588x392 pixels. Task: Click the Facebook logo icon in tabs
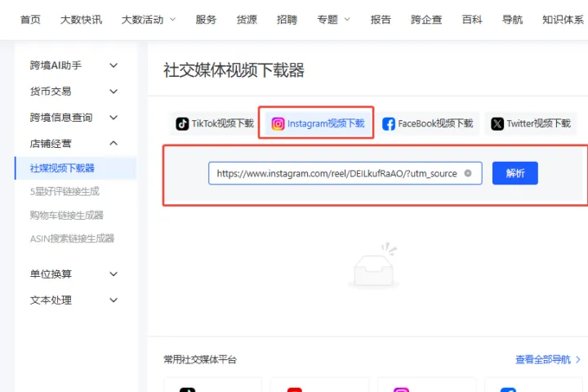coord(389,124)
